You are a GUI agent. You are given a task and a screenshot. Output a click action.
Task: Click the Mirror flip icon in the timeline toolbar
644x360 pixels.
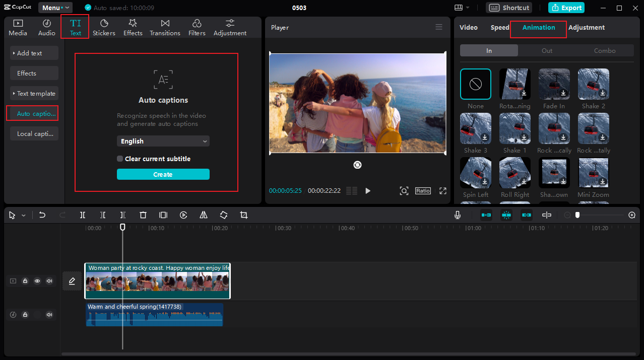click(x=204, y=215)
